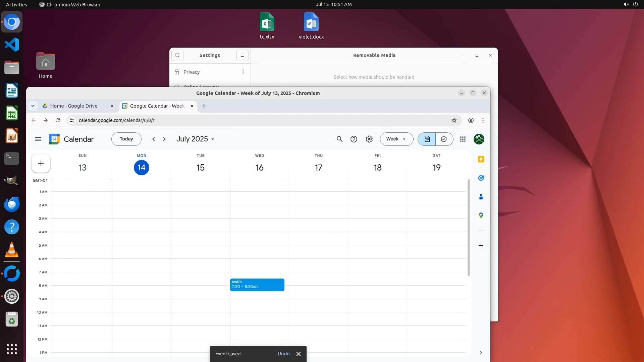Click Undo in Event saved notification
644x362 pixels.
tap(283, 354)
